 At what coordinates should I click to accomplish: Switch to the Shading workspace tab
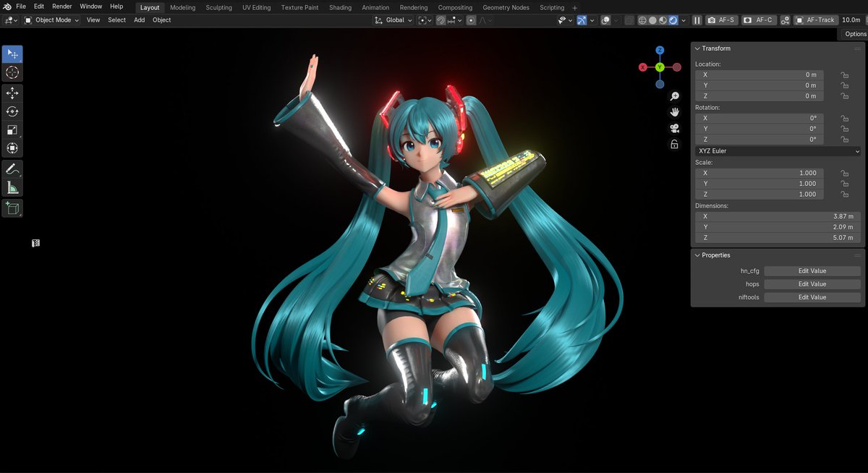[x=340, y=7]
